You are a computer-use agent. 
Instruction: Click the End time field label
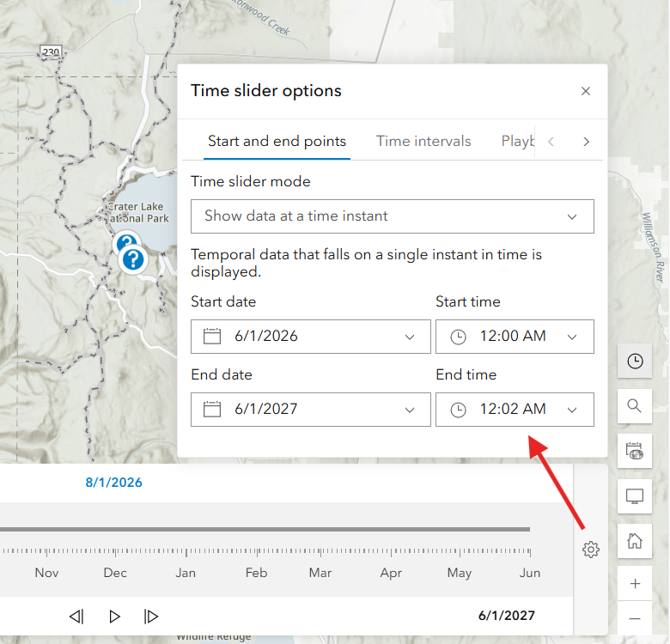[466, 374]
